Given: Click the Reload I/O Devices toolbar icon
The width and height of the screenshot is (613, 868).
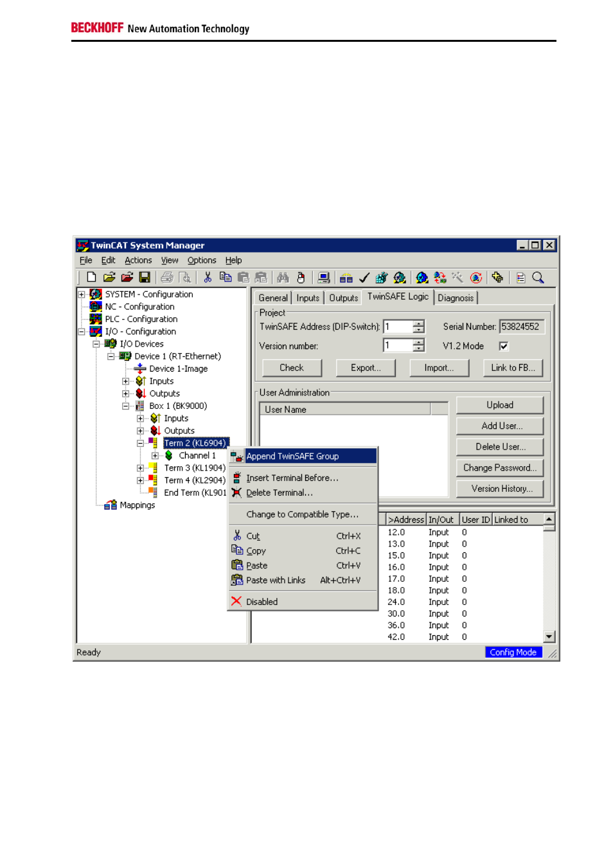Looking at the screenshot, I should [440, 278].
